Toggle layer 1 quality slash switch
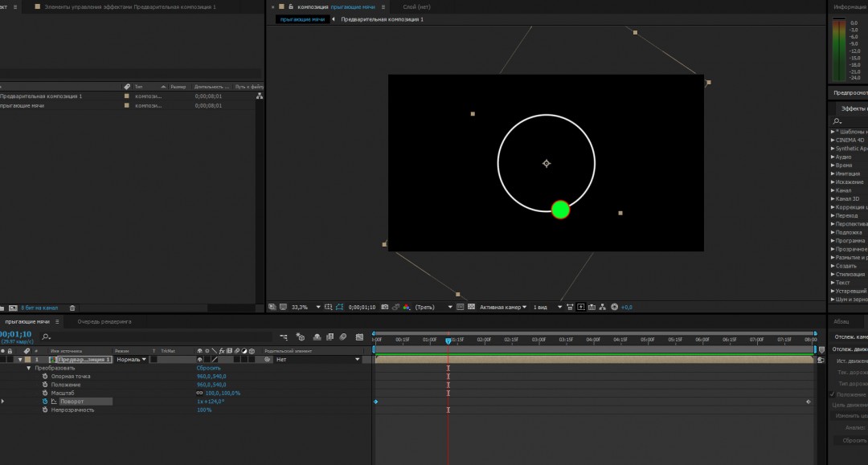868x465 pixels. point(215,360)
